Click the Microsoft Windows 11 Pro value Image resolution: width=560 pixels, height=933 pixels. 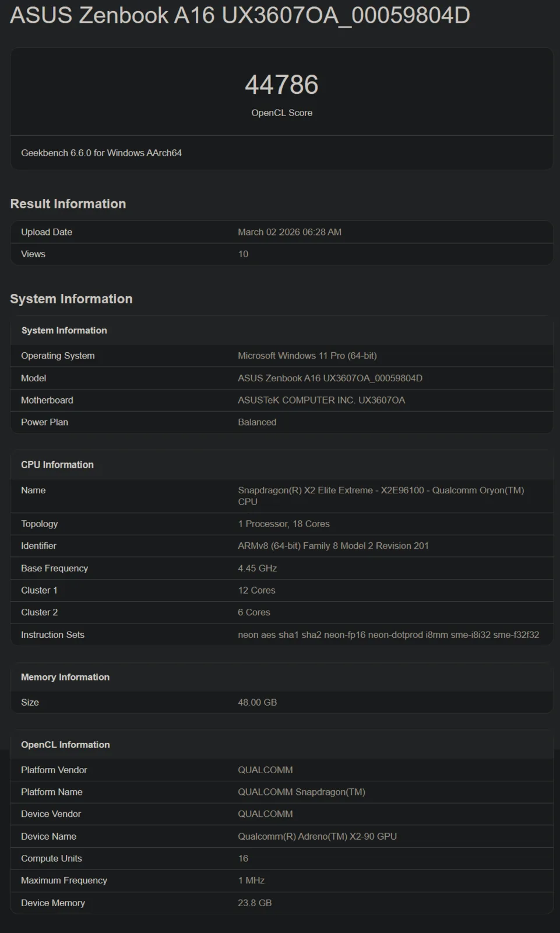pos(307,356)
